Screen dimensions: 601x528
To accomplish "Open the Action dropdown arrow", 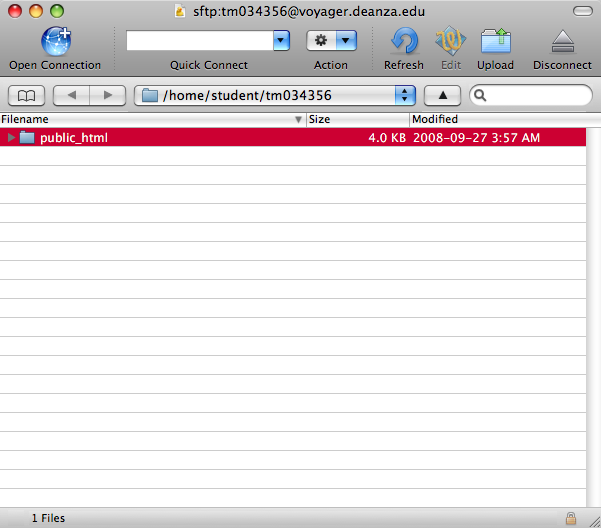I will point(346,40).
